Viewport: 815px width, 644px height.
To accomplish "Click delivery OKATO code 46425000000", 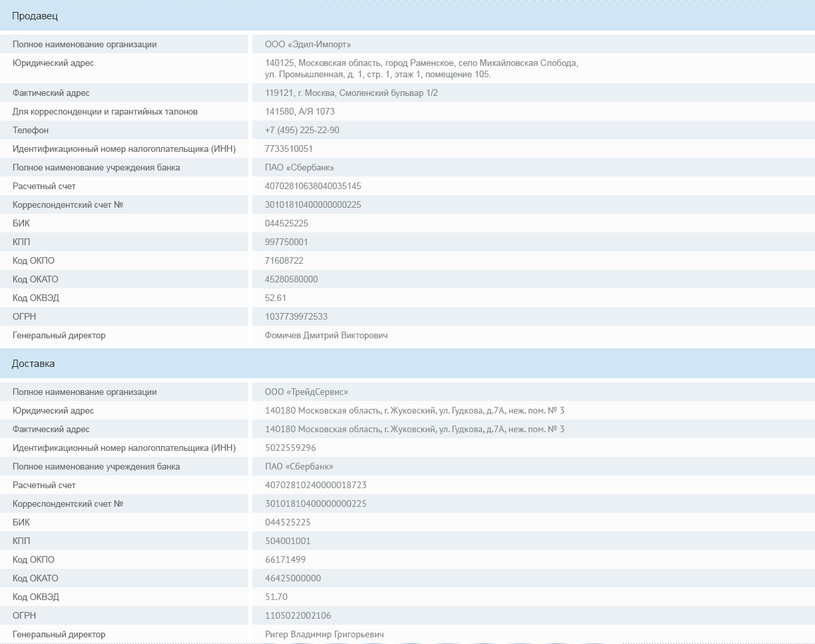I will [293, 578].
